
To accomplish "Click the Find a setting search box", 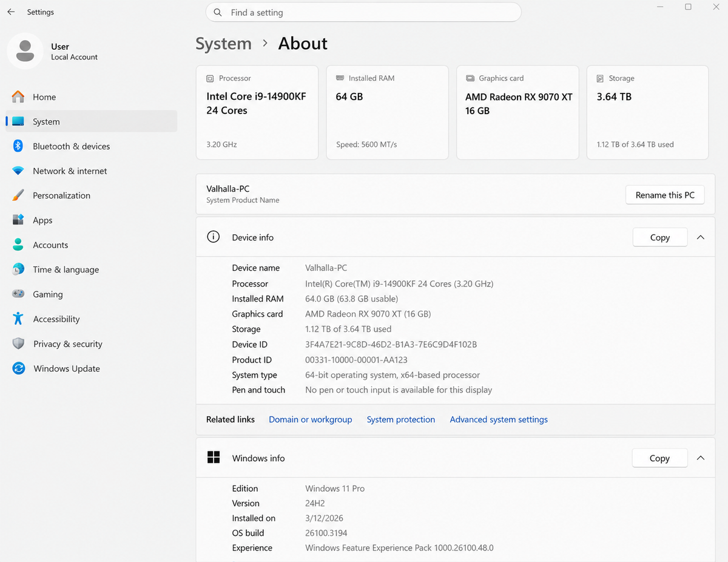I will pyautogui.click(x=364, y=12).
